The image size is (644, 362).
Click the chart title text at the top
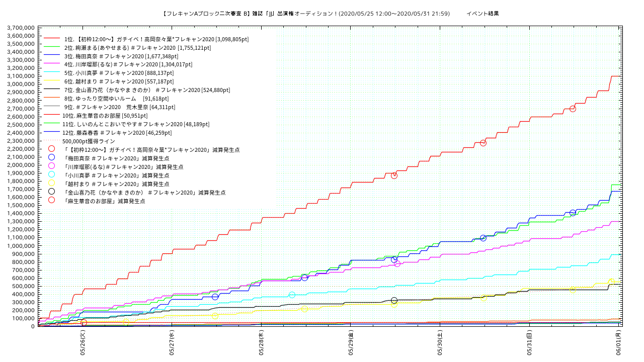(306, 14)
